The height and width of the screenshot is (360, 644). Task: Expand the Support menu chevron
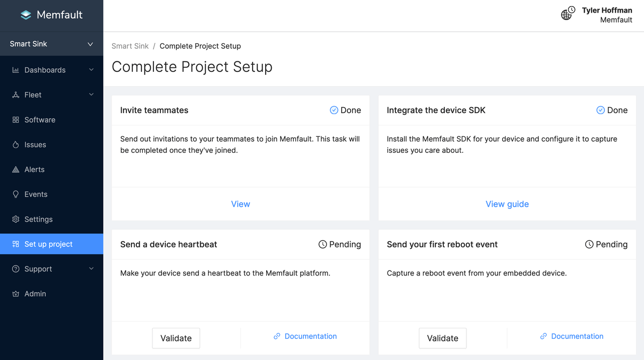coord(91,269)
